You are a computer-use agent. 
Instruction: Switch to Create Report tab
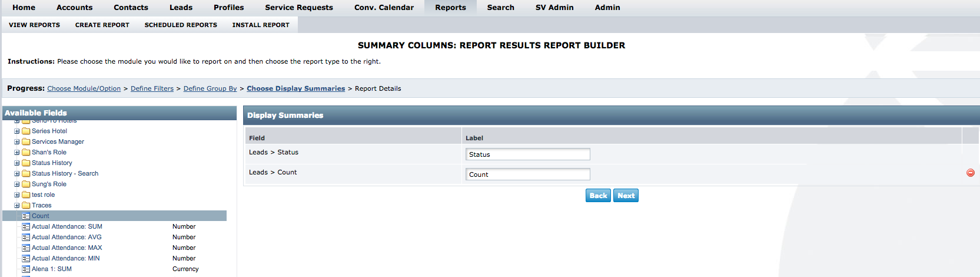[102, 25]
